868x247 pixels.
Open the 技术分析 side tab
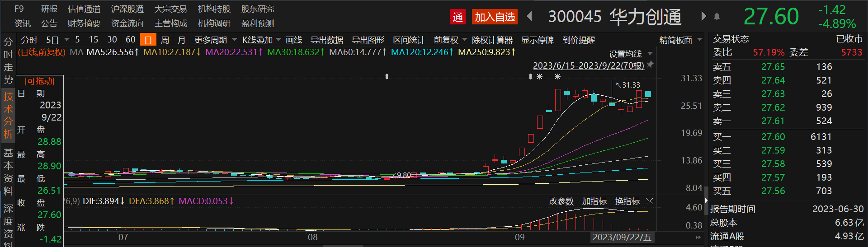pos(8,115)
